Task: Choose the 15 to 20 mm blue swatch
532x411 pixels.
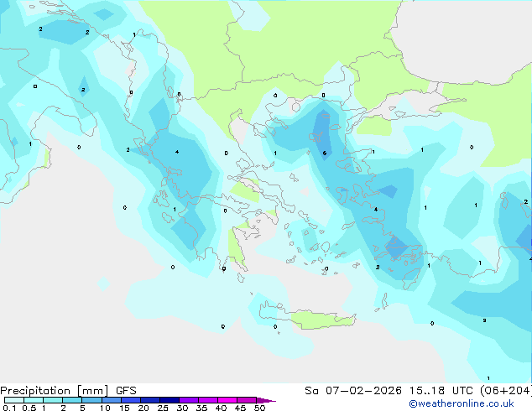Action: (131, 400)
